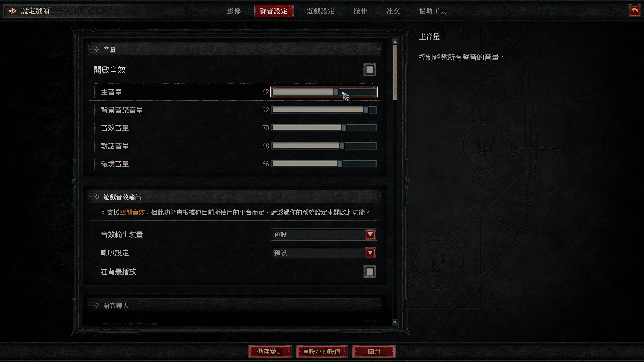Click the 設定選項 arrow emblem icon

coord(12,11)
